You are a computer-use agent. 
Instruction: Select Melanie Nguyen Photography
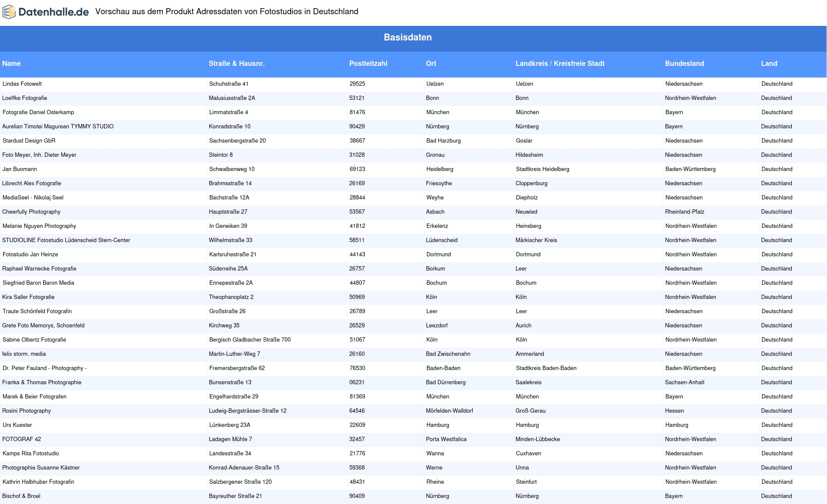pos(39,226)
